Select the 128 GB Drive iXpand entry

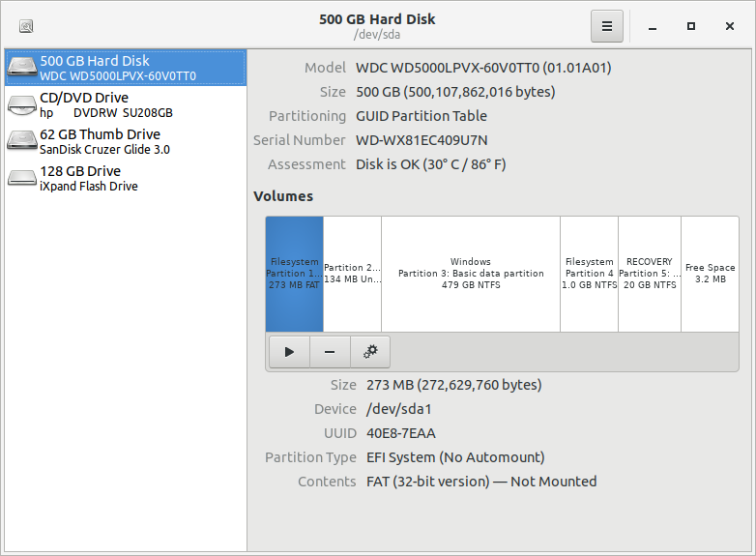(x=126, y=179)
